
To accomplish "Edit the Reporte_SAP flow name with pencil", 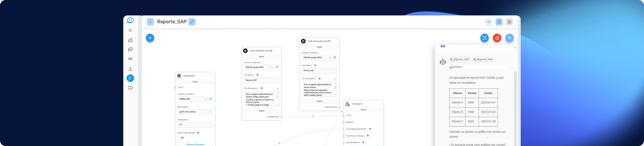I will pos(192,22).
